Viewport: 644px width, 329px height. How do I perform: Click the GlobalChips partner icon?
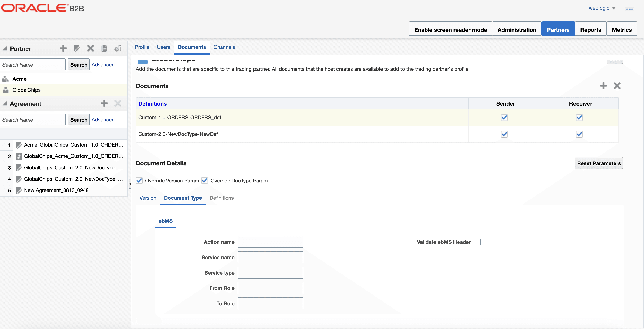point(6,90)
